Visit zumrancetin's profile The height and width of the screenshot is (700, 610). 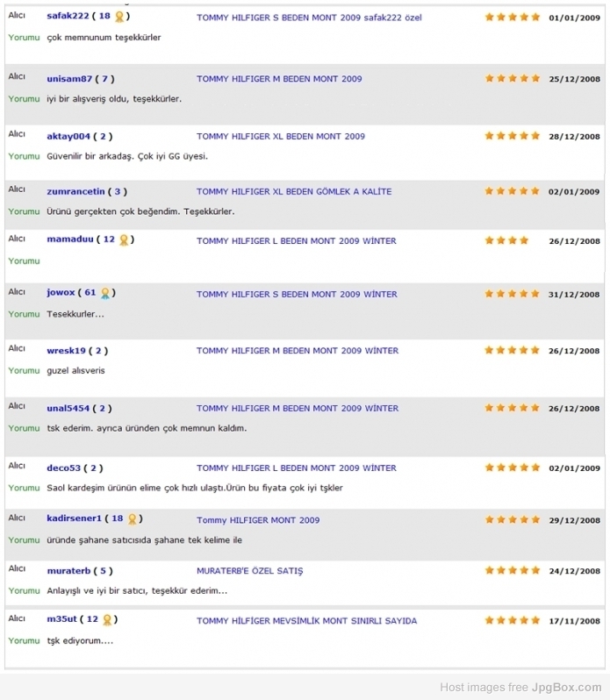[x=75, y=191]
